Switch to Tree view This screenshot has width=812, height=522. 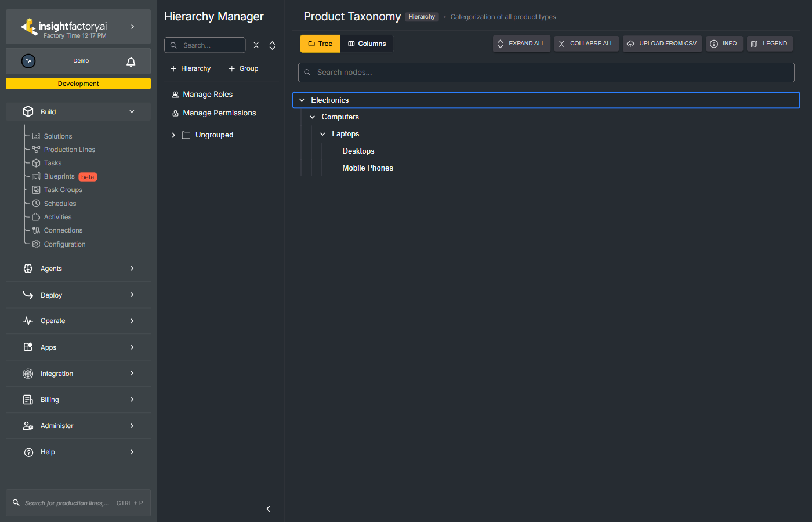click(x=320, y=43)
